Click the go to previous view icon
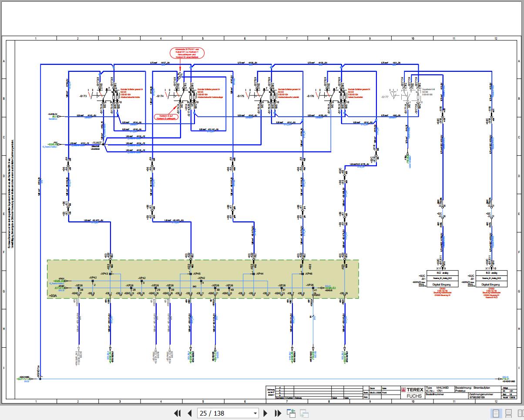The height and width of the screenshot is (420, 524). tap(291, 413)
